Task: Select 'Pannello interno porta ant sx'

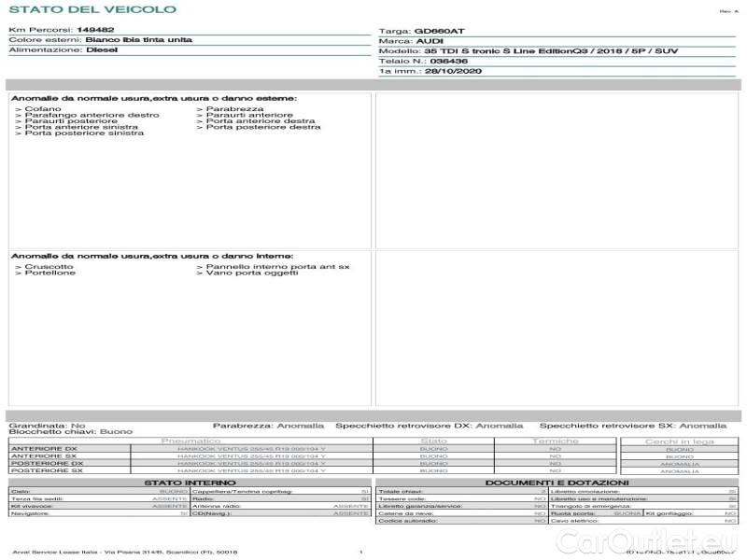Action: [277, 267]
